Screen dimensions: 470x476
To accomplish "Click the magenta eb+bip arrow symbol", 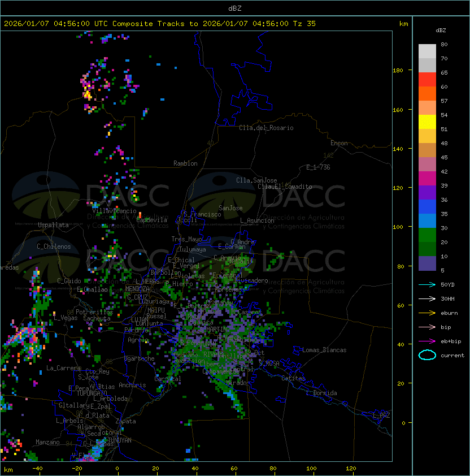I will pyautogui.click(x=427, y=341).
